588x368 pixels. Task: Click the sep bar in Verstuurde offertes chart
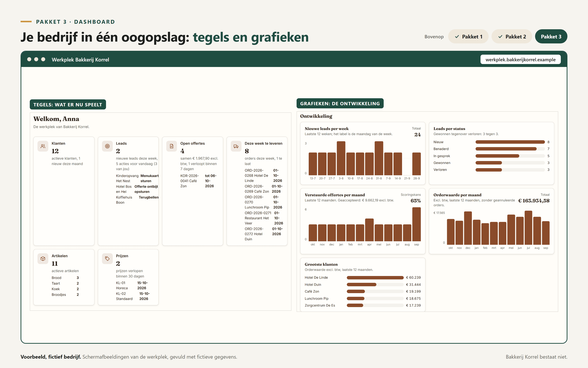[x=416, y=224]
